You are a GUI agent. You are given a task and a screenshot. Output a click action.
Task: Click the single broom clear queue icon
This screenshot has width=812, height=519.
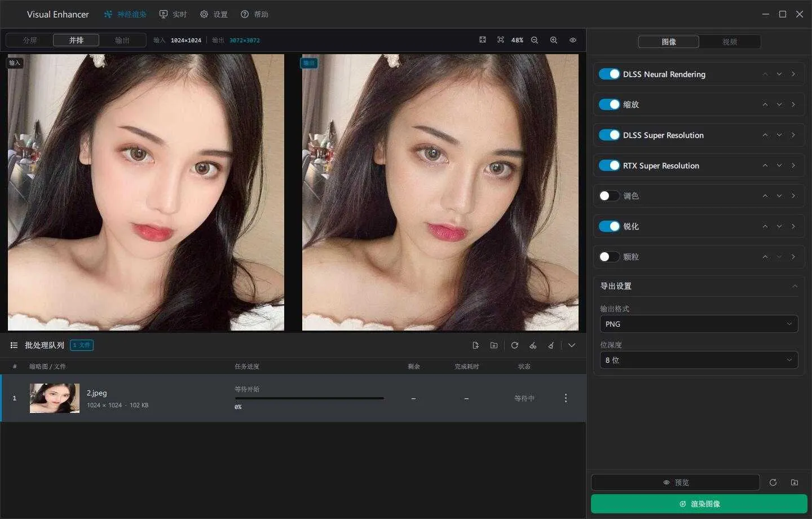(551, 345)
